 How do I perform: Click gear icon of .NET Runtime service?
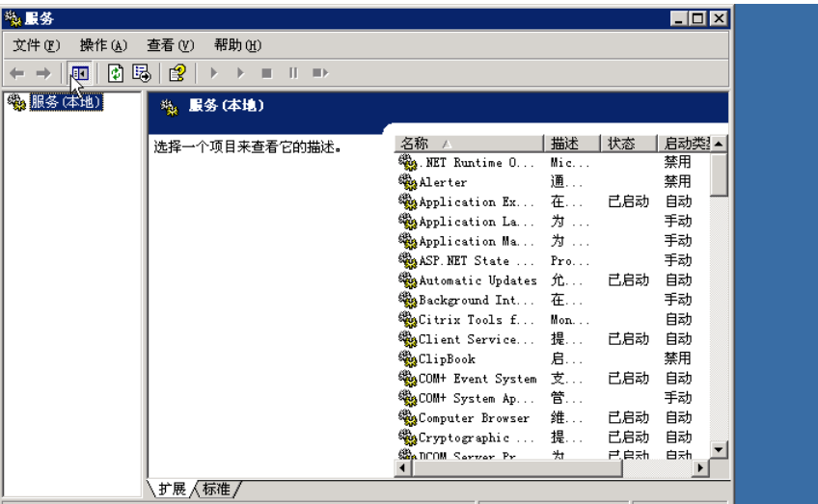[407, 162]
